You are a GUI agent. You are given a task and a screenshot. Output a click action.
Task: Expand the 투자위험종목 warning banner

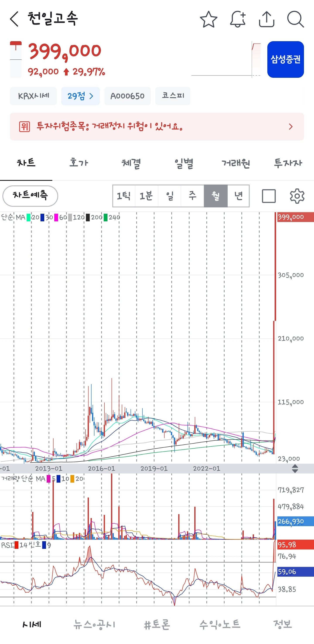[x=157, y=127]
